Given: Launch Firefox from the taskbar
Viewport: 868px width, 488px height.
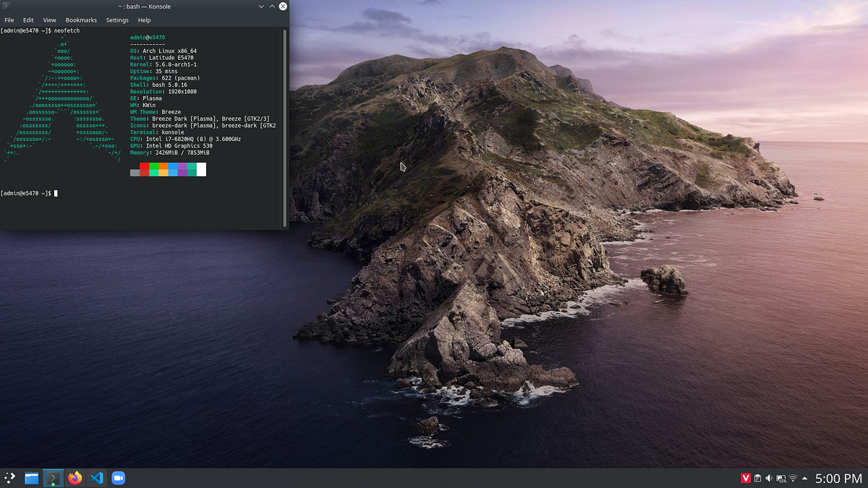Looking at the screenshot, I should [75, 478].
